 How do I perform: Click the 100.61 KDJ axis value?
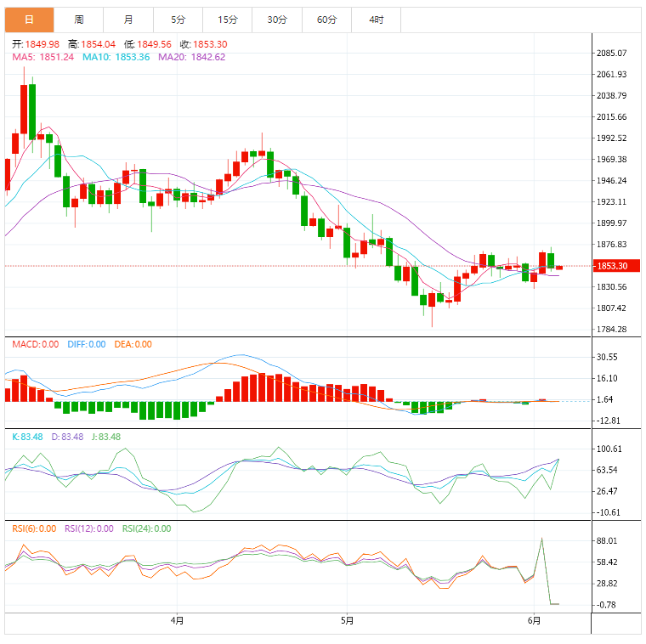click(x=609, y=449)
